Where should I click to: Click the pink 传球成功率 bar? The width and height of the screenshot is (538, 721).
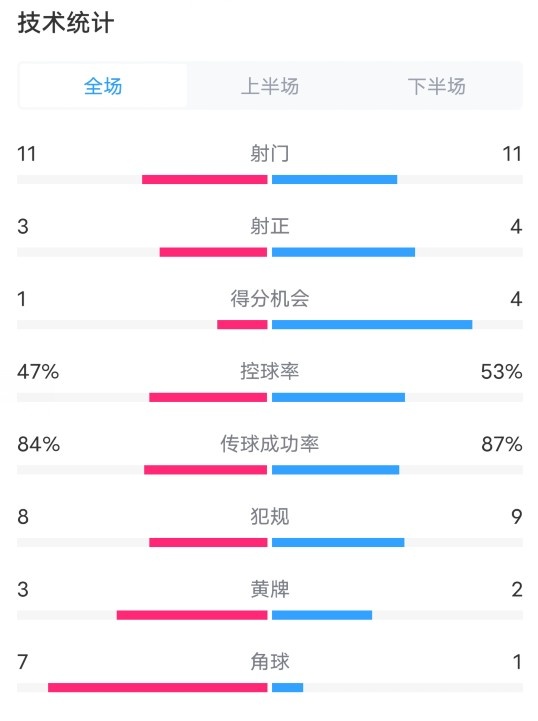206,469
